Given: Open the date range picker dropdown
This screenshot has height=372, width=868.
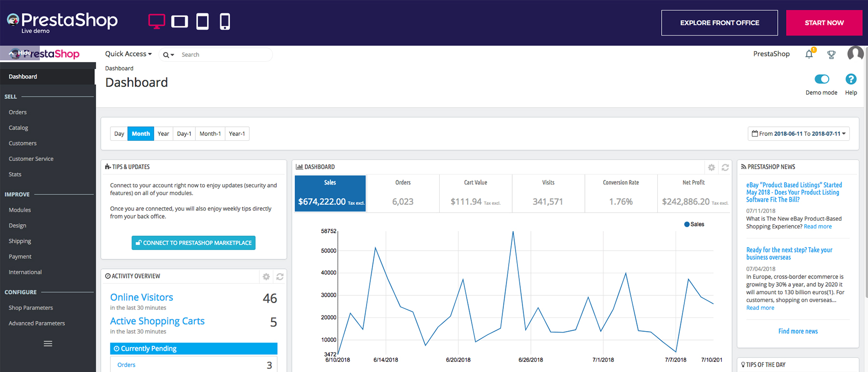Looking at the screenshot, I should (x=799, y=134).
